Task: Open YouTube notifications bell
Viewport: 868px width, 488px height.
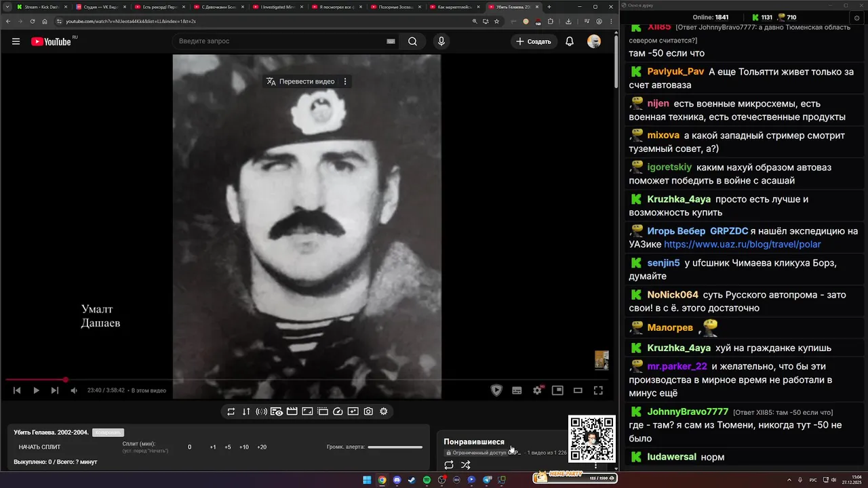Action: 570,41
